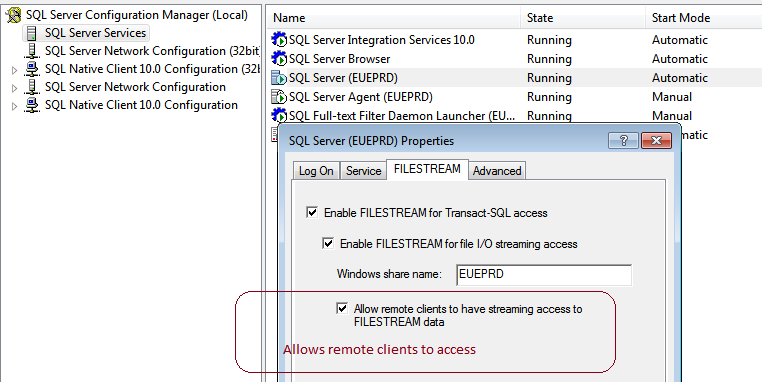The image size is (762, 382).
Task: Select SQL Server Services in the tree
Action: (x=95, y=33)
